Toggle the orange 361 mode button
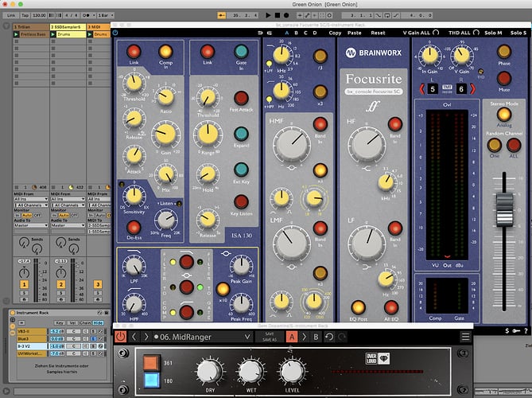Viewport: 532px width, 398px height. tap(151, 363)
